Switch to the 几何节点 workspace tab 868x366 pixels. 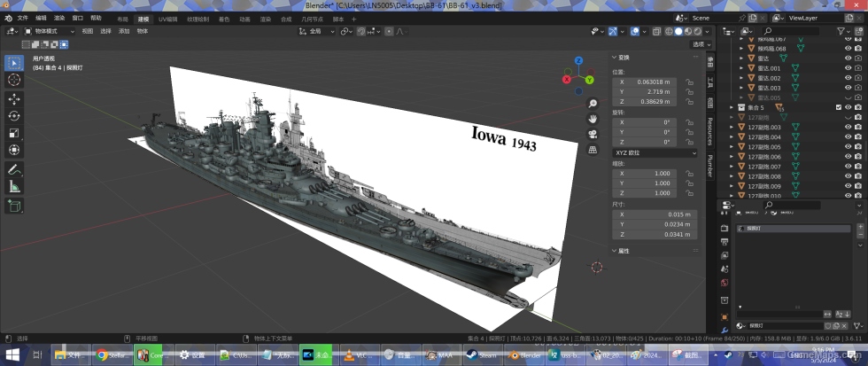point(312,19)
